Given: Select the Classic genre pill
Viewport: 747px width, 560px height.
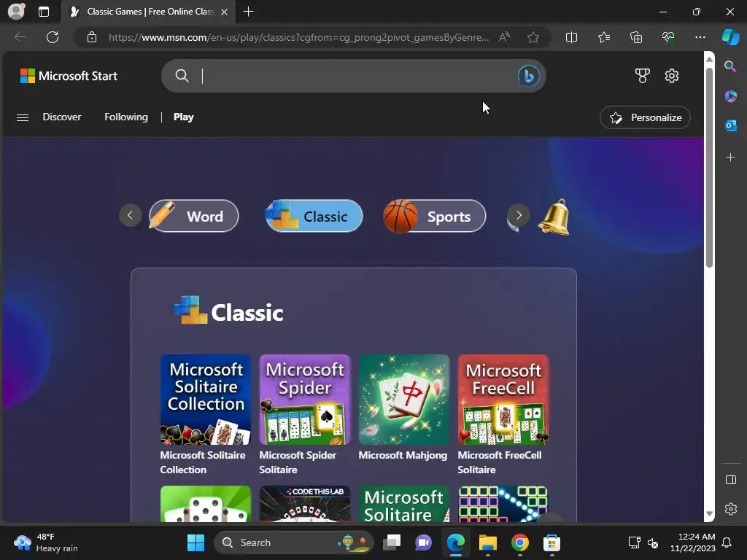Looking at the screenshot, I should (x=314, y=216).
